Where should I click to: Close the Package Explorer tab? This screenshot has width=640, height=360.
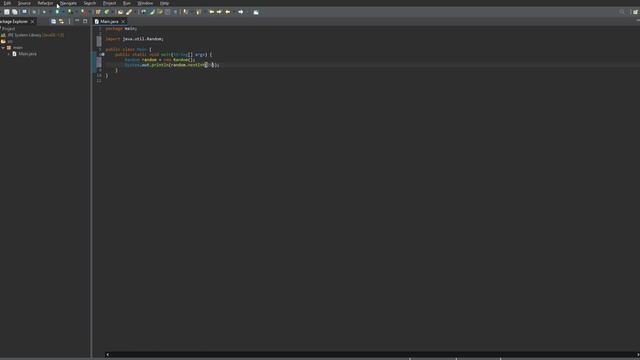pos(33,22)
